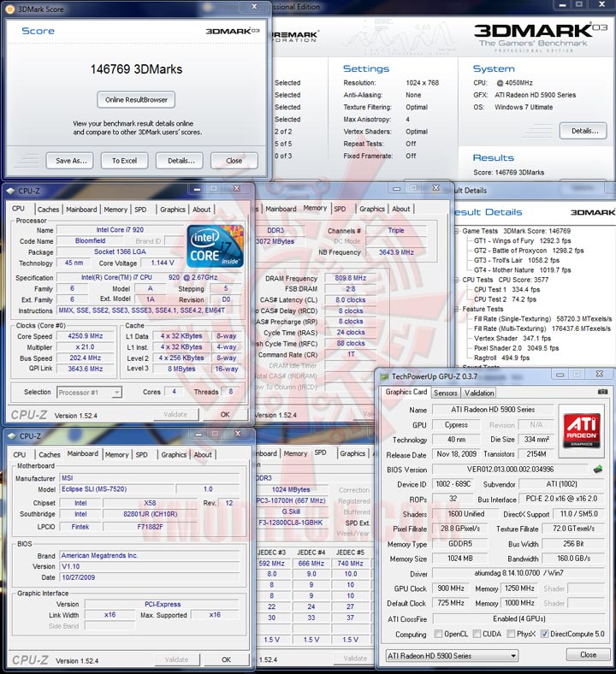Select CPU tab in Mainboard CPU-Z window

[20, 455]
